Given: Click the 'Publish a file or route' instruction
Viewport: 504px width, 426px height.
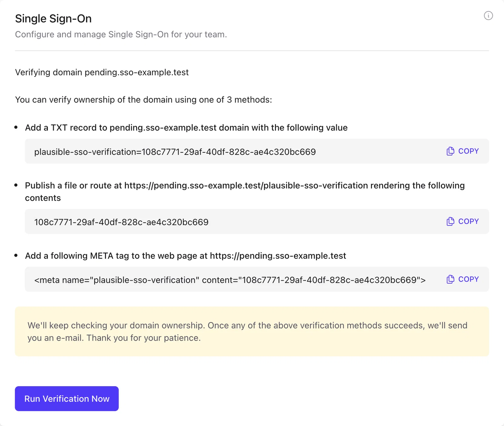Looking at the screenshot, I should (x=245, y=192).
